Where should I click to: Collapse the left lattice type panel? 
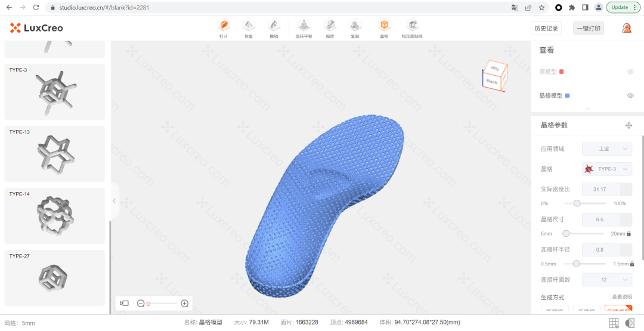pyautogui.click(x=114, y=201)
